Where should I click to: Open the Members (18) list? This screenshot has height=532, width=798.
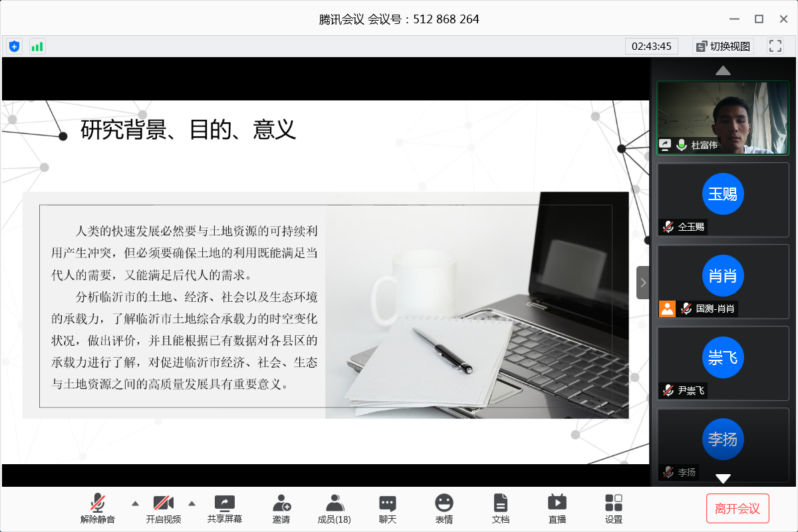point(334,509)
